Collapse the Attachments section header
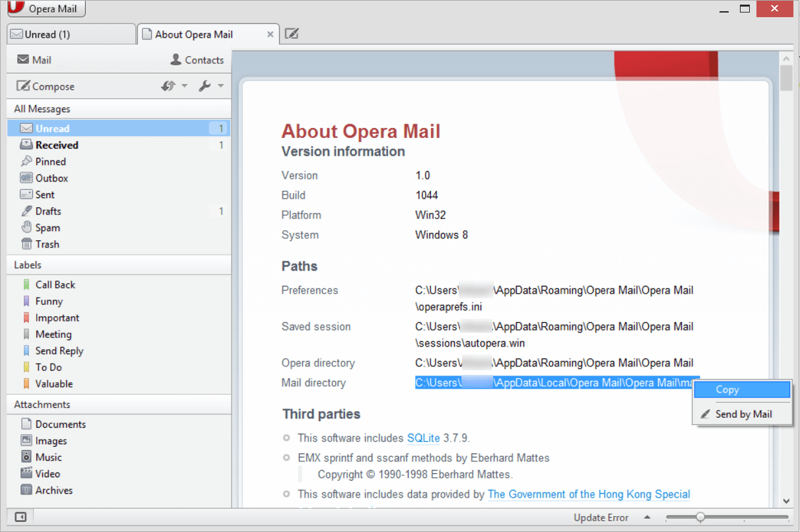The height and width of the screenshot is (532, 800). [x=119, y=405]
